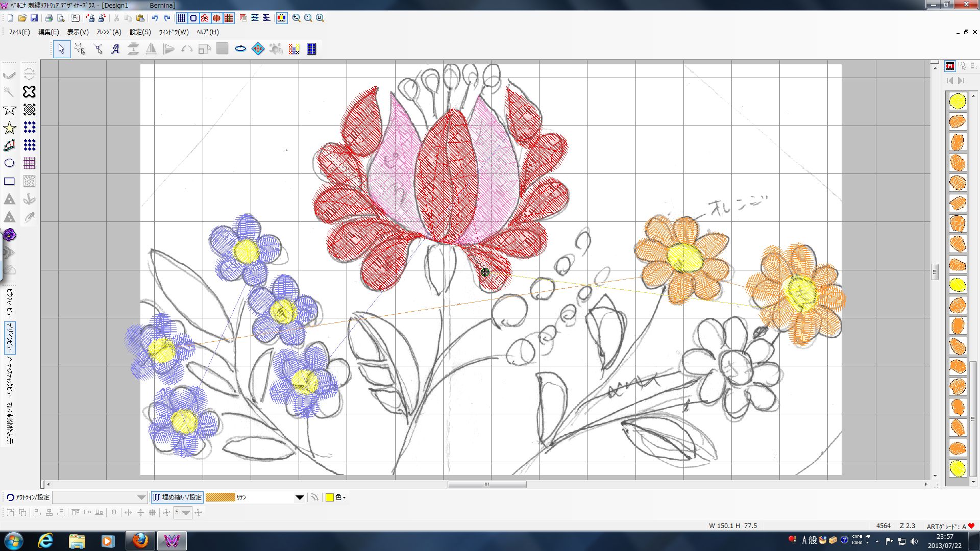980x551 pixels.
Task: Open the cross stitch icon
Action: (x=294, y=49)
